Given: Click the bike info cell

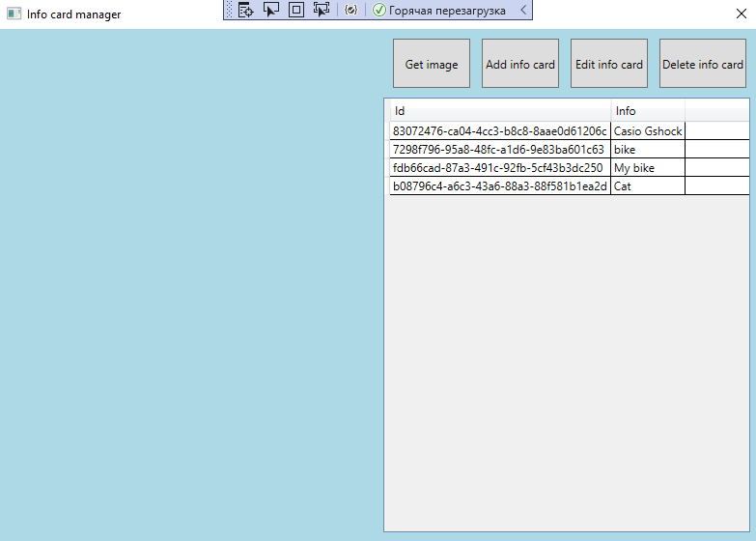Looking at the screenshot, I should (x=648, y=149).
